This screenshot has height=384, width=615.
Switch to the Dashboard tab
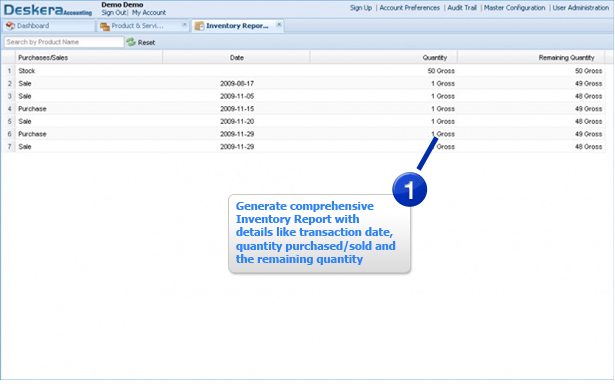[33, 26]
